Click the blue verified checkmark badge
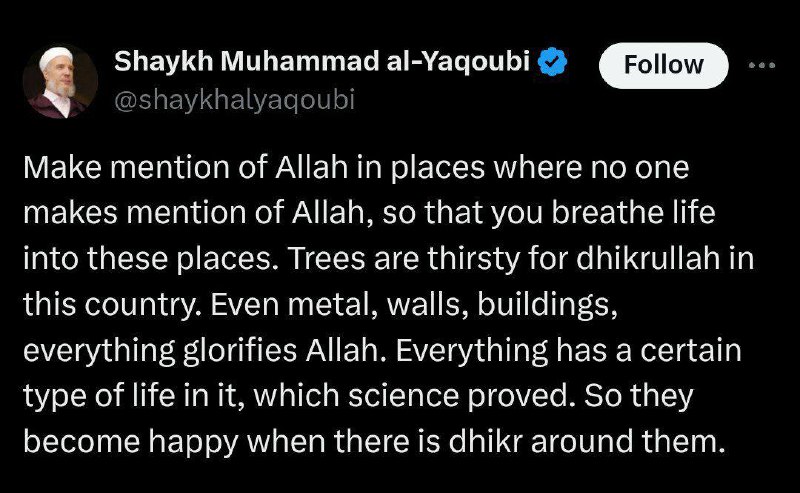The width and height of the screenshot is (800, 493). click(x=553, y=62)
